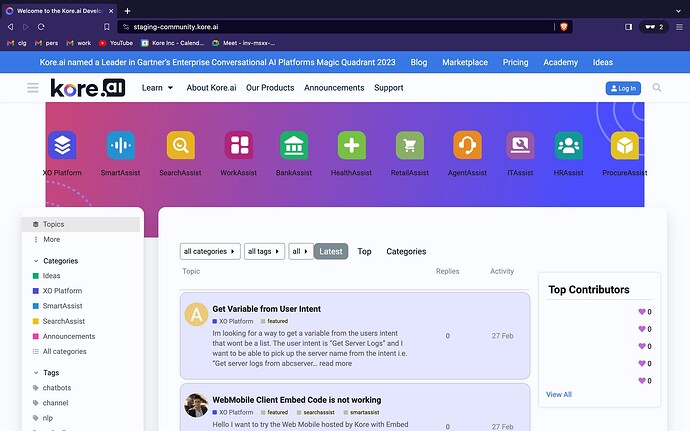Image resolution: width=690 pixels, height=431 pixels.
Task: Open the AgentAssist headset icon
Action: (467, 145)
